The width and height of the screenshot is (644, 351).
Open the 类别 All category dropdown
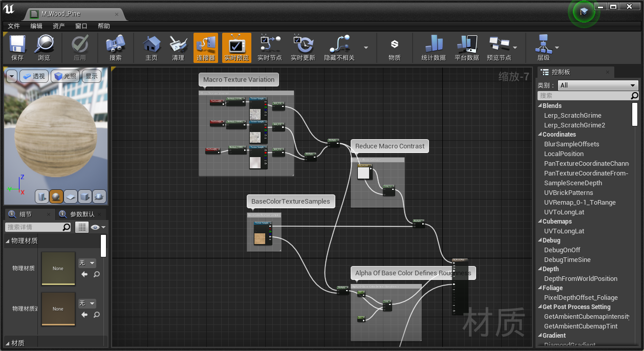click(597, 85)
